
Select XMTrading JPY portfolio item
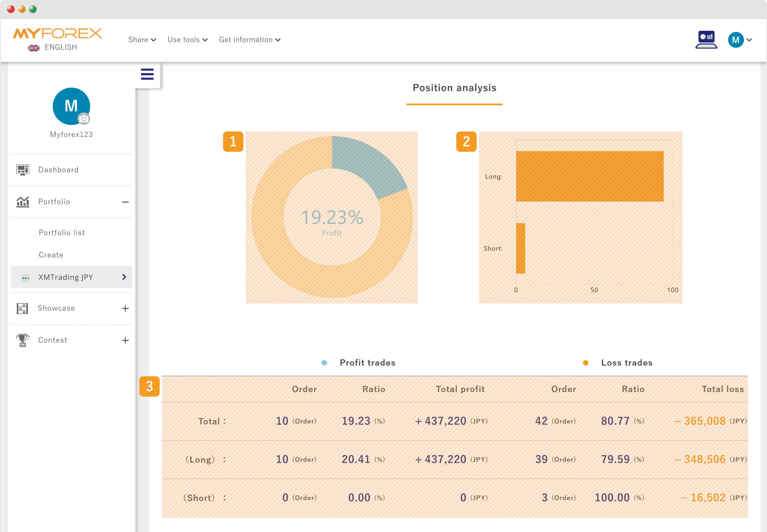click(x=72, y=277)
